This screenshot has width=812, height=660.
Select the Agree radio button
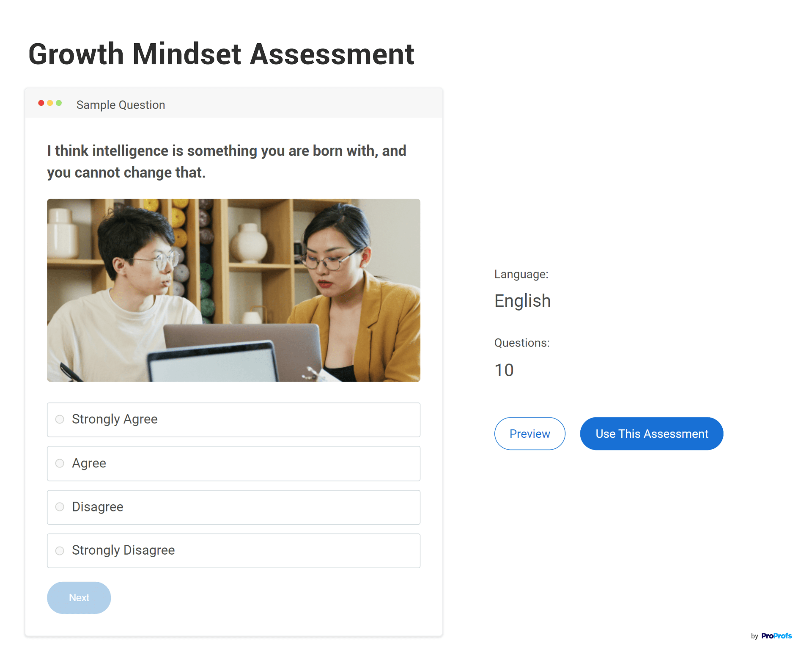click(60, 463)
